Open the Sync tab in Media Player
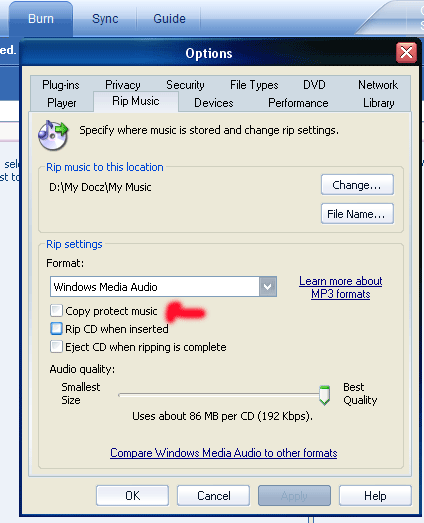Image resolution: width=424 pixels, height=523 pixels. pos(105,19)
